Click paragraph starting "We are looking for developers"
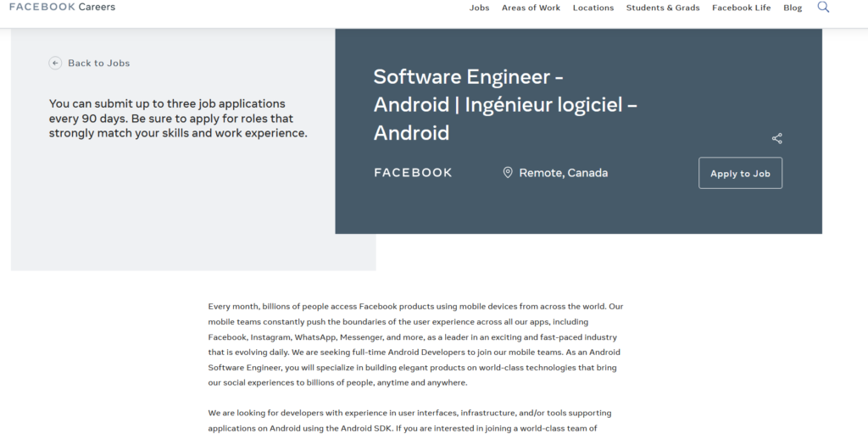The width and height of the screenshot is (868, 439). [x=409, y=420]
